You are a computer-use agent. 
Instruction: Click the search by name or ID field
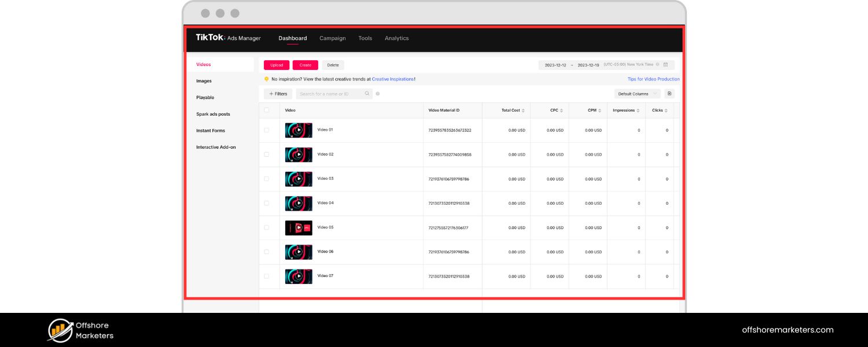(x=331, y=94)
